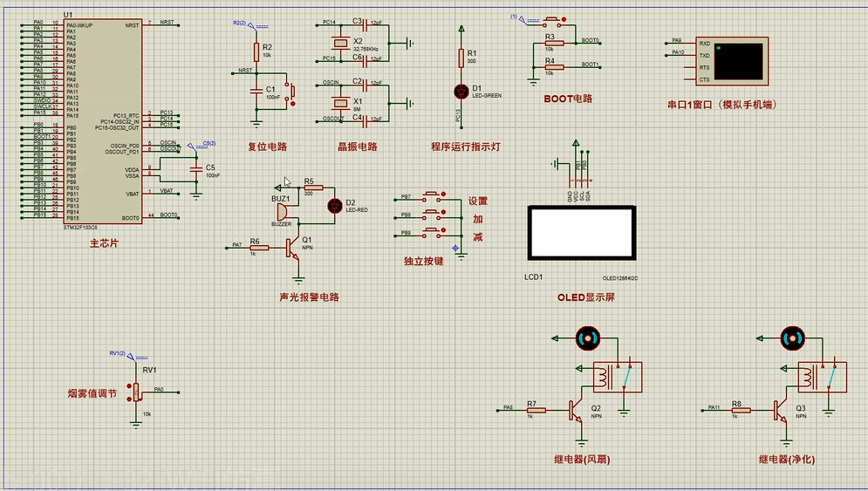Select resistor R2 in reset circuit
Viewport: 868px width, 491px height.
[x=256, y=52]
